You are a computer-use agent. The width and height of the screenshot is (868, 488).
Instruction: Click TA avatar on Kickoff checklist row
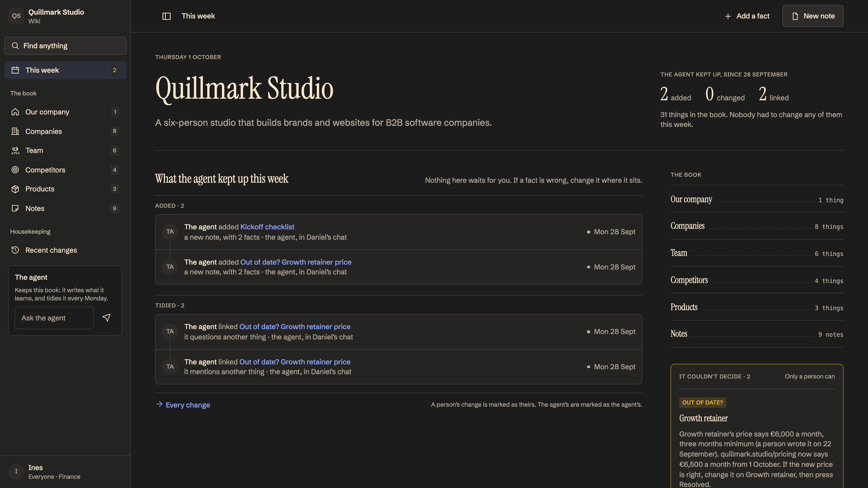pyautogui.click(x=170, y=232)
